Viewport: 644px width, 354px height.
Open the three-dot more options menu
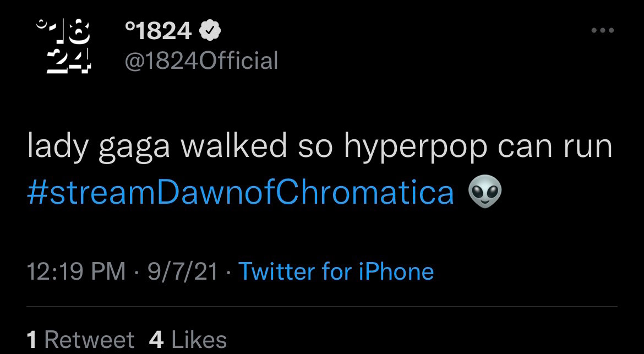(x=602, y=31)
